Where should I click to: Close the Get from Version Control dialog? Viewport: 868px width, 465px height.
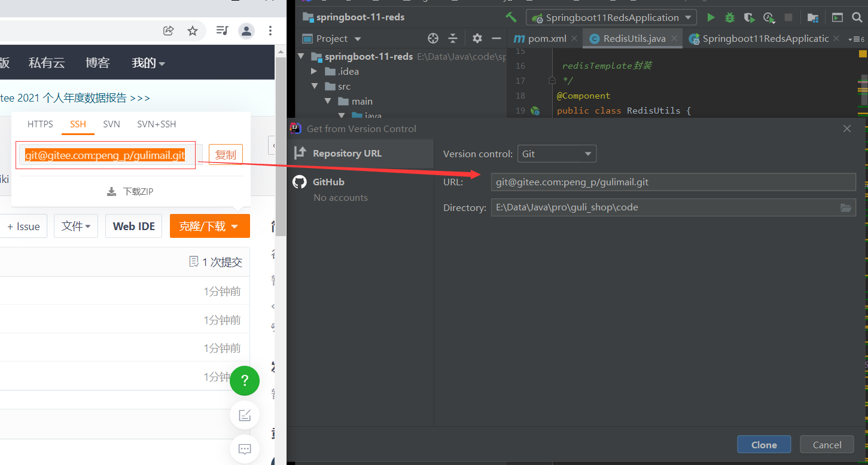pyautogui.click(x=847, y=129)
